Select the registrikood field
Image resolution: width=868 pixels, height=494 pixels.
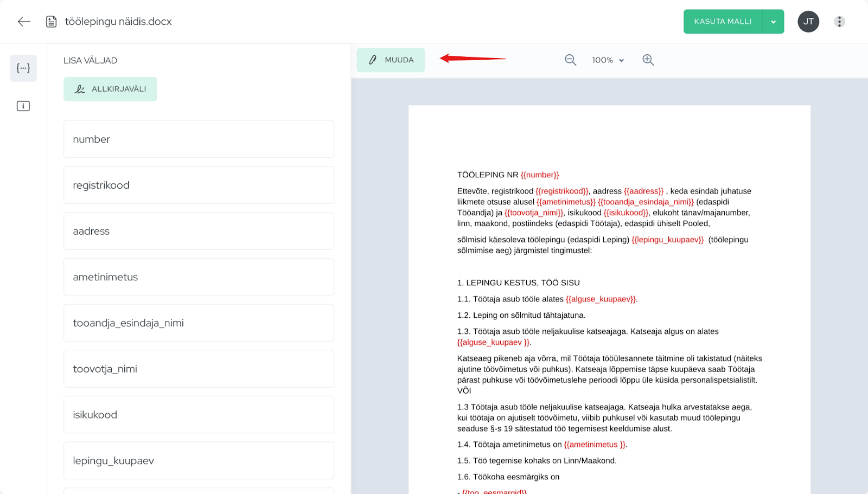click(x=199, y=185)
